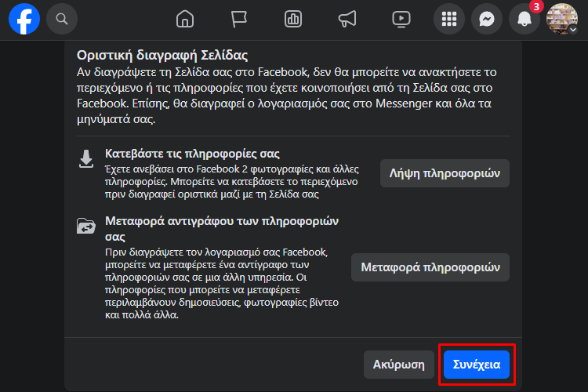Click the Μεταφορά πληροφοριών button

click(430, 267)
